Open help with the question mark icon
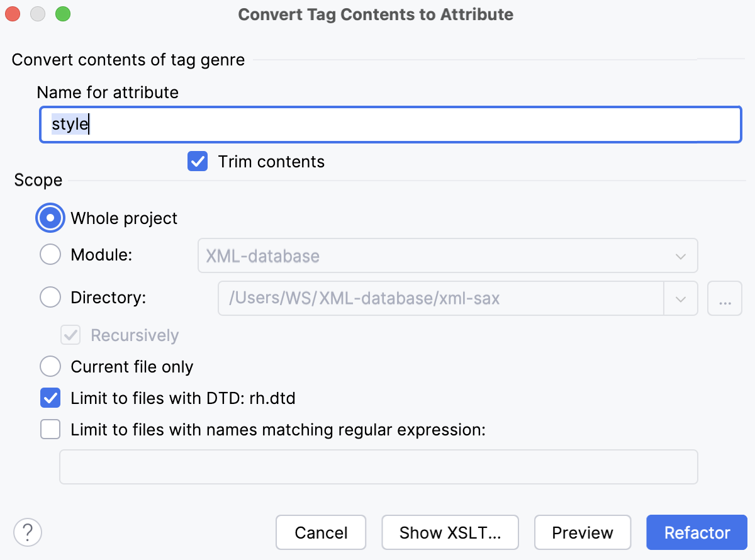This screenshot has height=560, width=755. click(27, 532)
